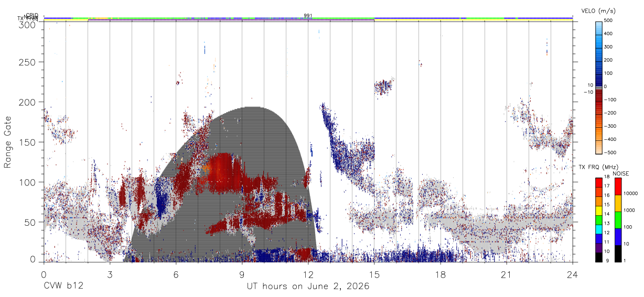Select the 'NOISE' legend title above the color bar
The image size is (644, 297).
coord(620,173)
